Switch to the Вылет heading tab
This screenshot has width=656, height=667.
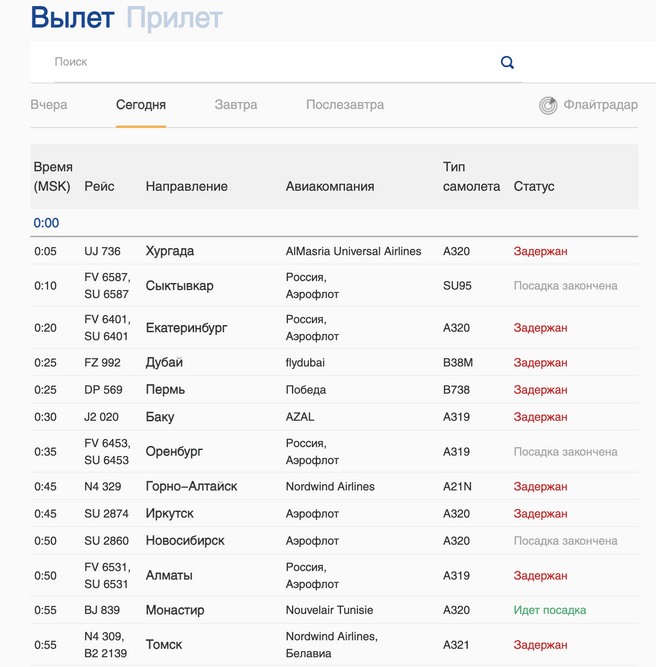click(x=73, y=18)
